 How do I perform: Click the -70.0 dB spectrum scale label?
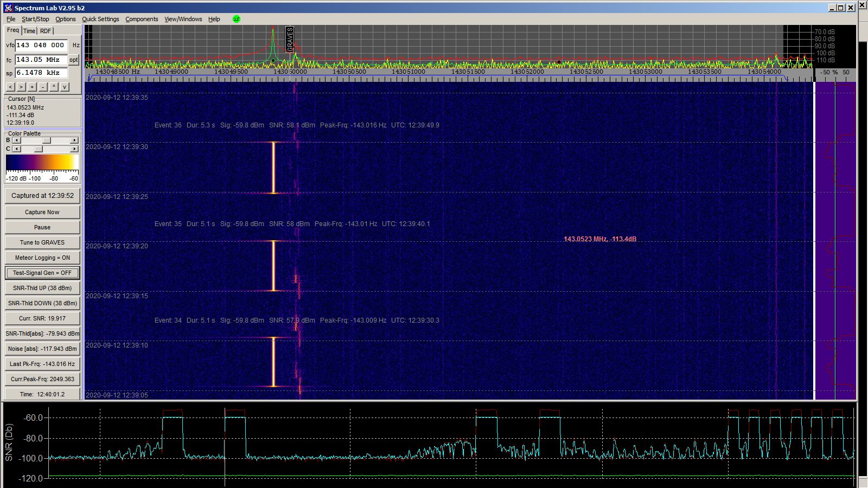pos(825,32)
